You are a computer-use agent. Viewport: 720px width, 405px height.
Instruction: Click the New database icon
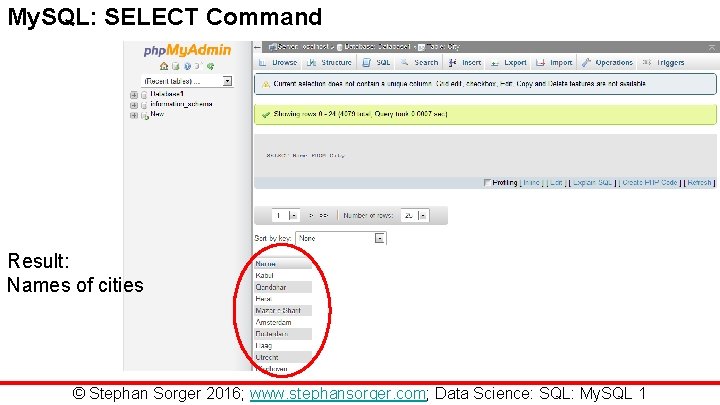[145, 116]
